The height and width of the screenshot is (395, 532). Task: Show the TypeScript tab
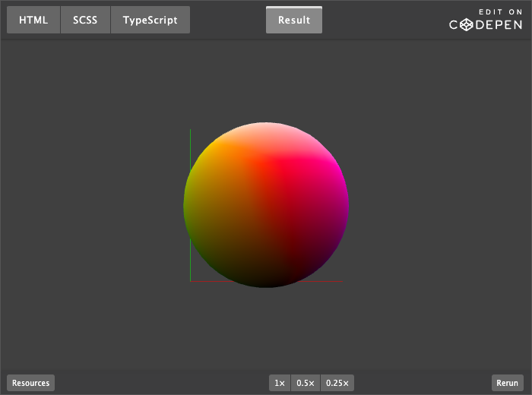(150, 20)
